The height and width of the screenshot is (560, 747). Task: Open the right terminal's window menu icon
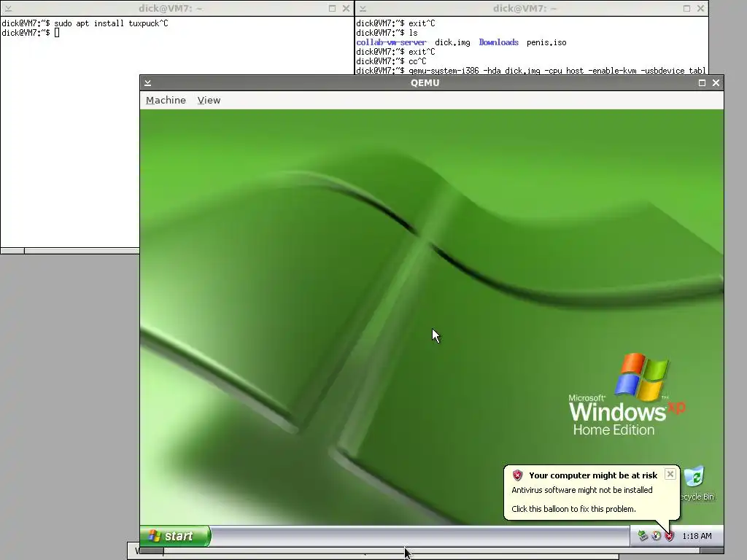point(363,9)
